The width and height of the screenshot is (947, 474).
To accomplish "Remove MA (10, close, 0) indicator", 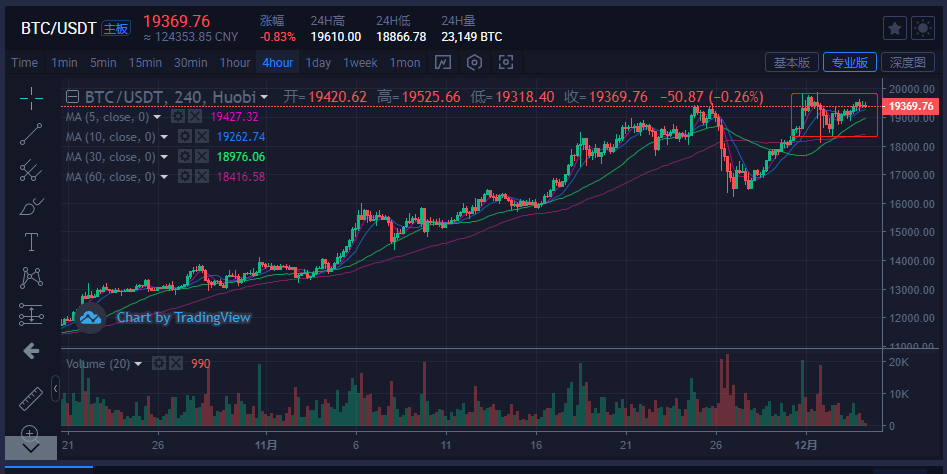I will coord(202,136).
